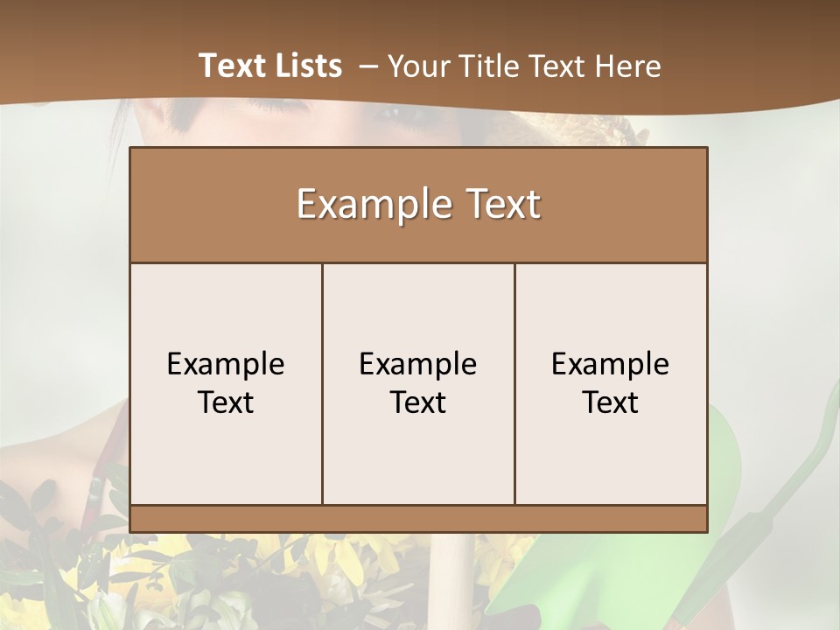Select the "Your Title Text Here" subtitle

pyautogui.click(x=524, y=67)
